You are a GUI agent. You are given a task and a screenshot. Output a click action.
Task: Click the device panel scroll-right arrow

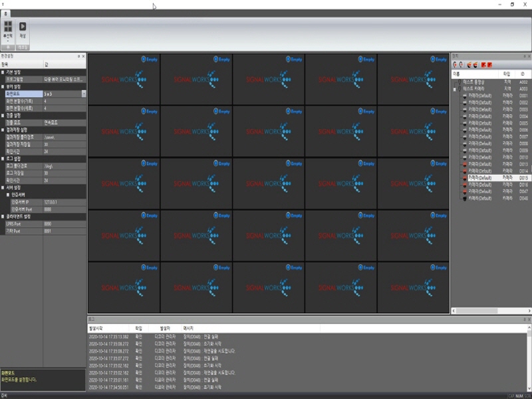click(x=529, y=311)
